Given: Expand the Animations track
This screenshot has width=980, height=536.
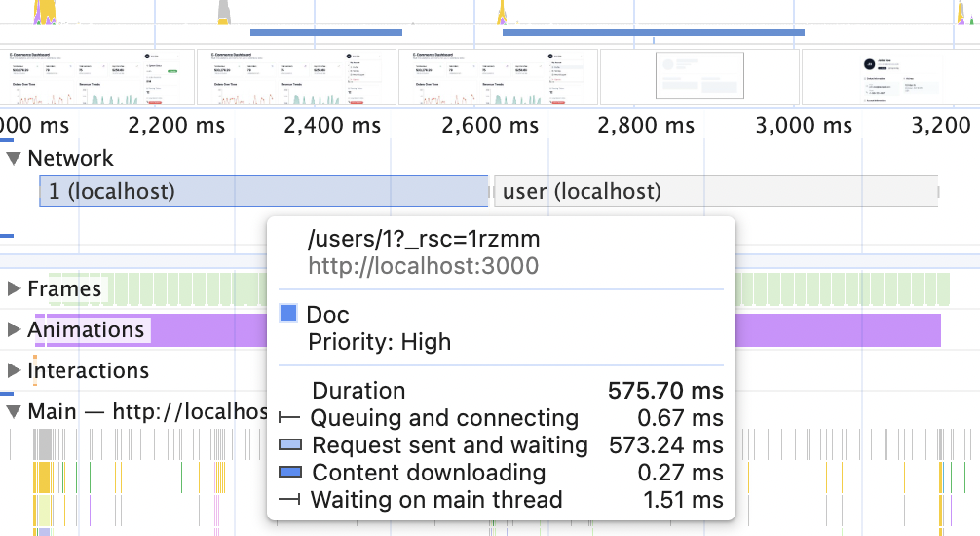Looking at the screenshot, I should click(x=13, y=329).
